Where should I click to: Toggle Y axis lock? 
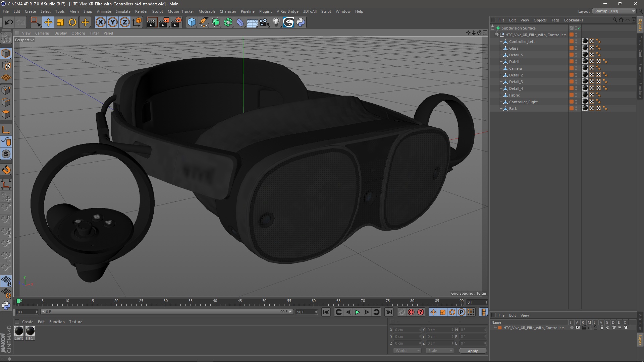coord(113,22)
